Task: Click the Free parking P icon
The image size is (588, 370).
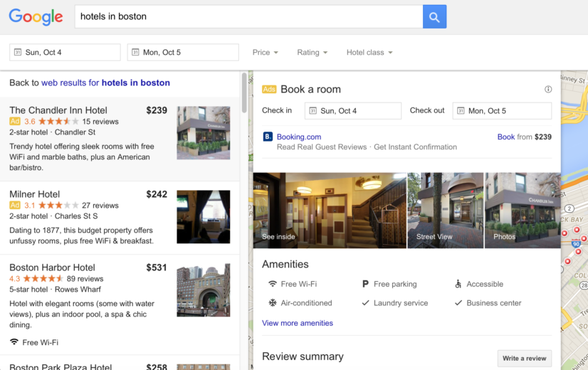Action: click(365, 284)
